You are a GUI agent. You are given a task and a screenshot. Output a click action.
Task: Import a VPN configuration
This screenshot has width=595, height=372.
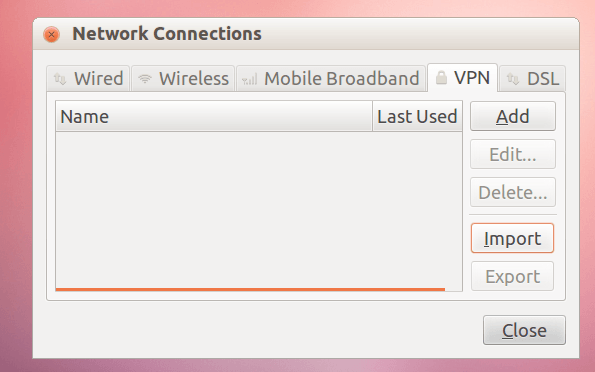click(513, 238)
